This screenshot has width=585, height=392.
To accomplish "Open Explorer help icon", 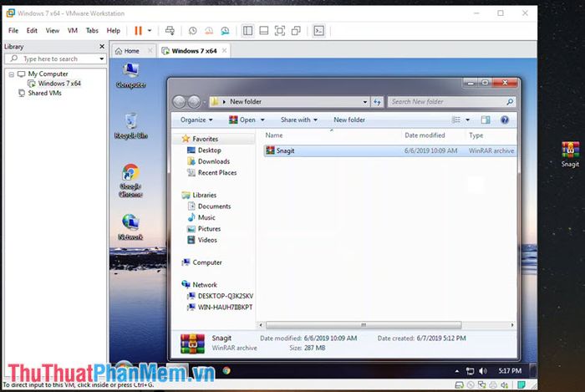I will click(505, 120).
